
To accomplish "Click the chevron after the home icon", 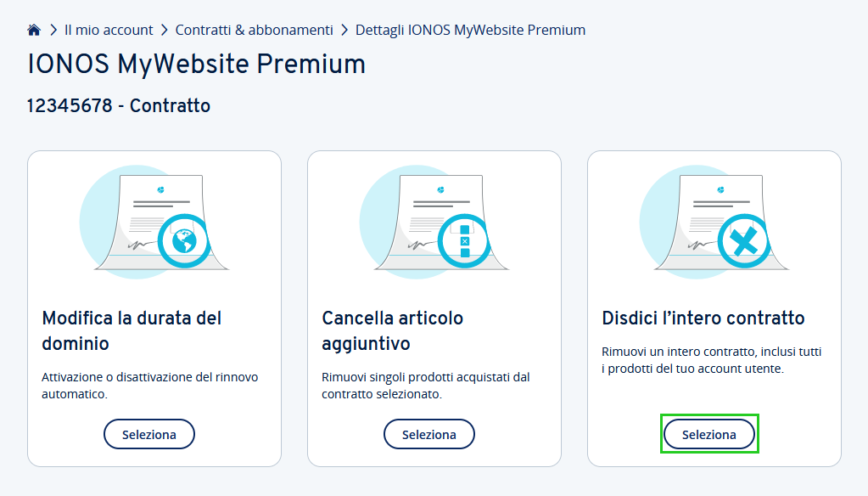I will [53, 30].
